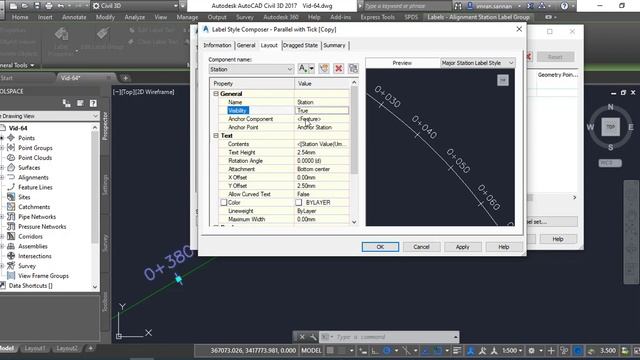Click Help button in Label Style Composer

point(504,247)
